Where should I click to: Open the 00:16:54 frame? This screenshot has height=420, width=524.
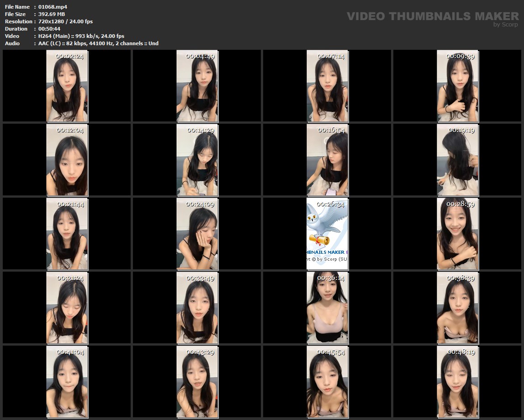[327, 160]
